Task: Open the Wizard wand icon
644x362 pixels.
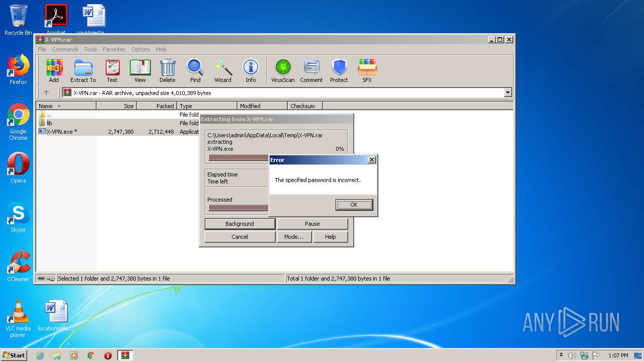Action: tap(223, 71)
